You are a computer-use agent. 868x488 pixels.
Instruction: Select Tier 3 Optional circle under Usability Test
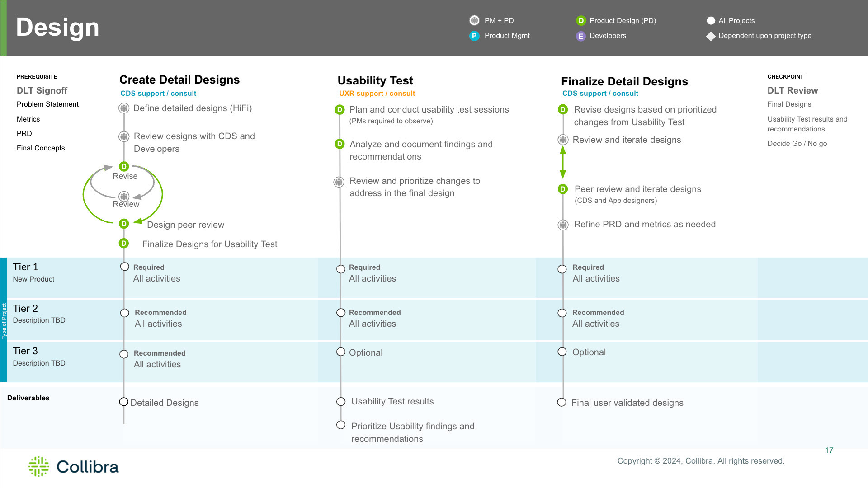(x=341, y=352)
